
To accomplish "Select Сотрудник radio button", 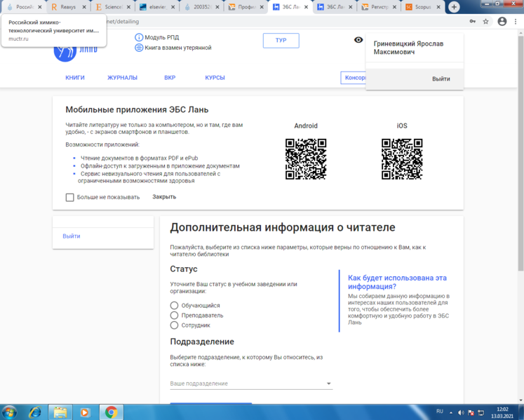I will pos(174,325).
